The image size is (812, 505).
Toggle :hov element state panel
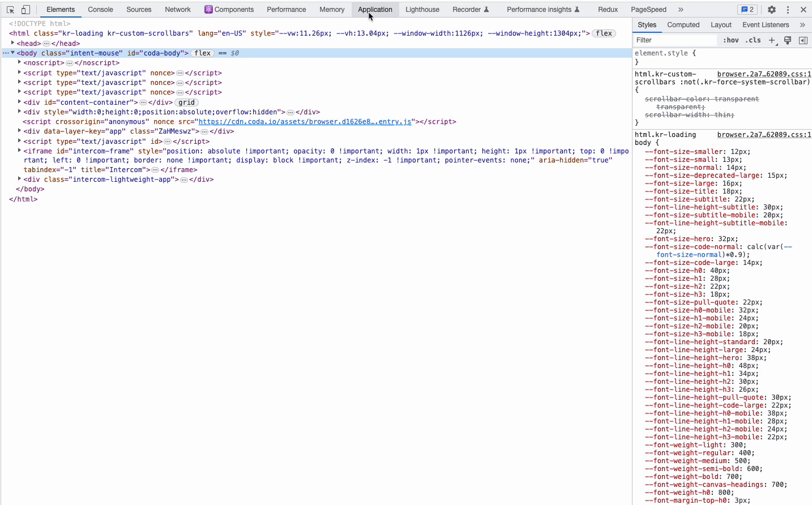tap(731, 40)
